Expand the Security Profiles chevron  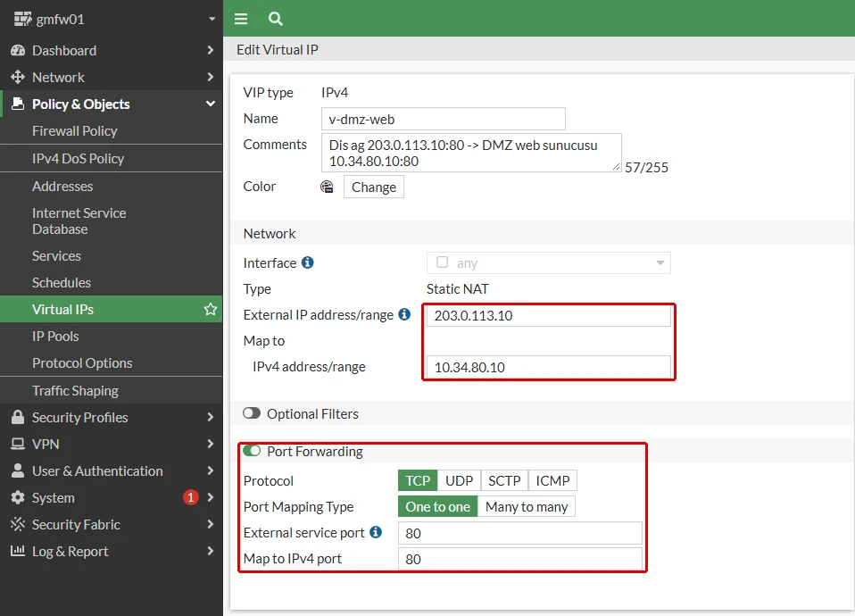click(x=211, y=417)
